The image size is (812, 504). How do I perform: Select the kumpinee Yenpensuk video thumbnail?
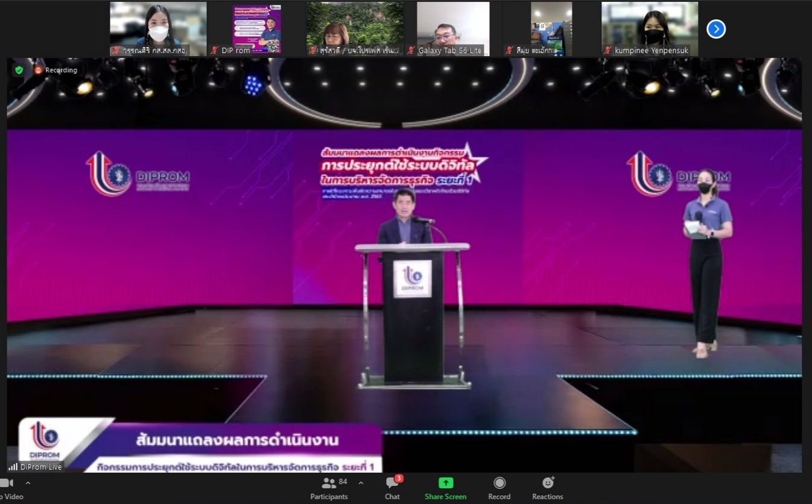coord(650,29)
